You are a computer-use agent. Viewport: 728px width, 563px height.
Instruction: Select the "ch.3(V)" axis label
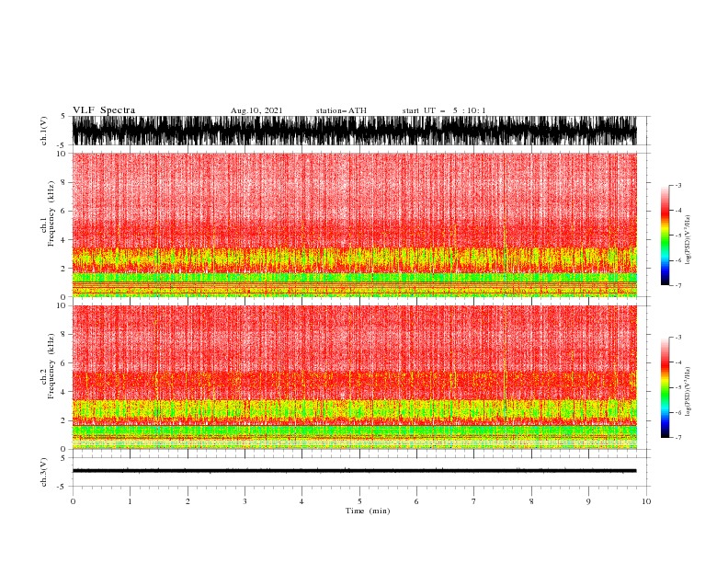[x=44, y=472]
